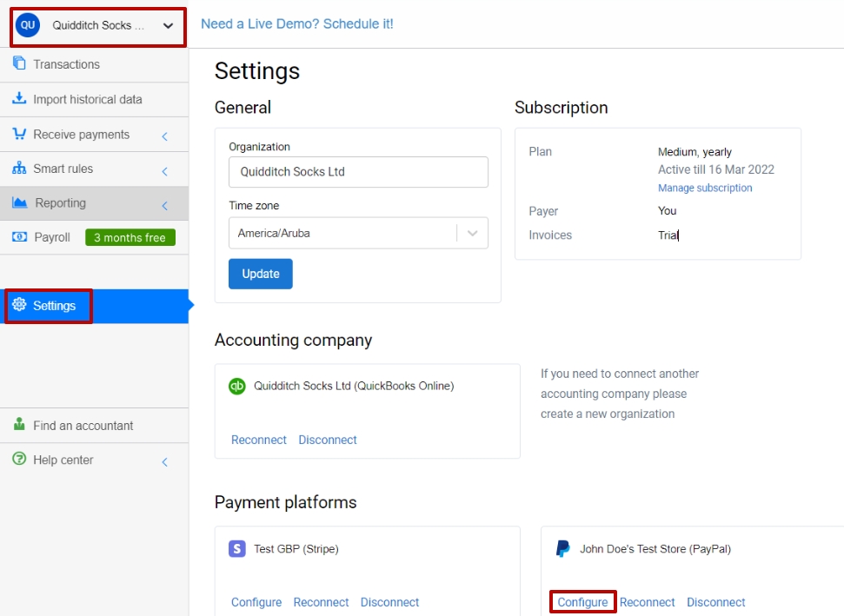Click the Settings gear icon

(x=19, y=304)
